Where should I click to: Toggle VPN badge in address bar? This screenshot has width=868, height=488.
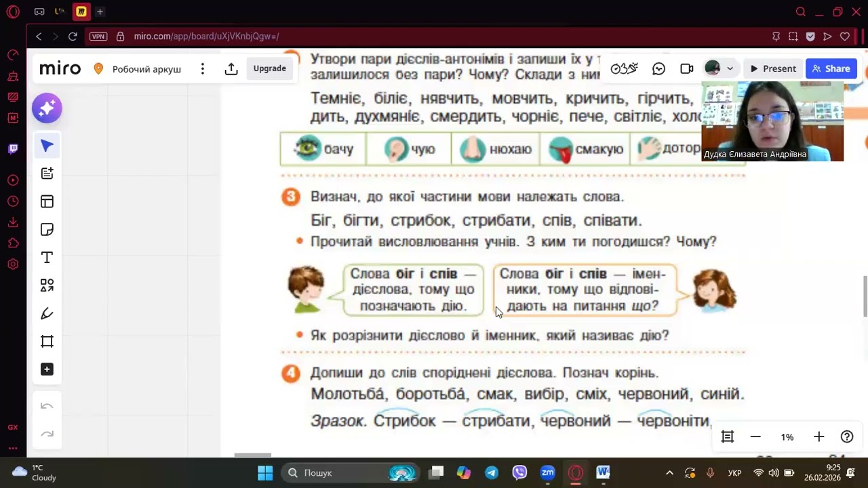point(98,37)
